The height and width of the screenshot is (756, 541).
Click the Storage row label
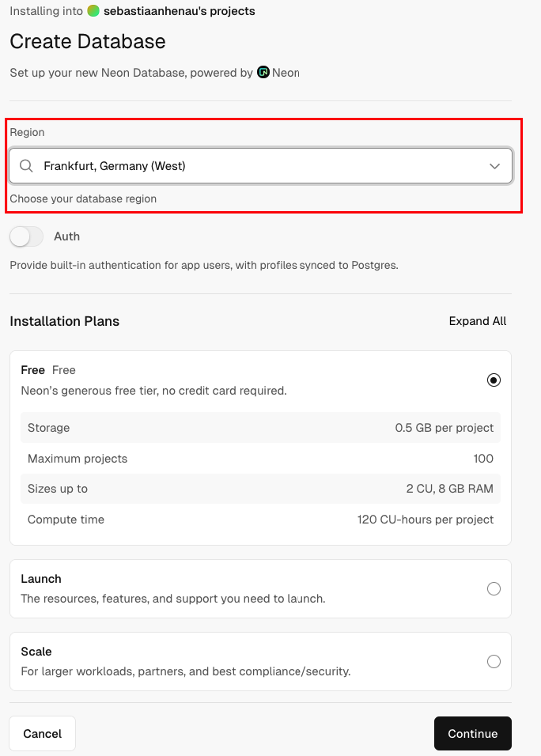pos(48,428)
